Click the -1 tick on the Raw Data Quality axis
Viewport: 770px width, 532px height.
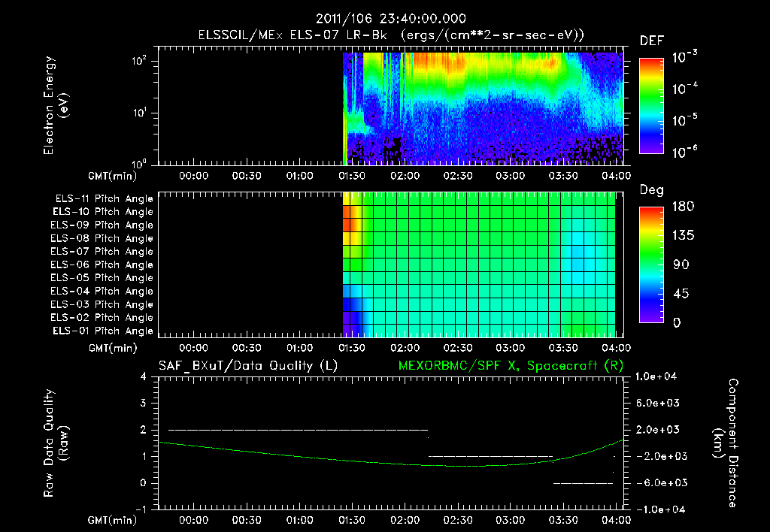[x=141, y=509]
